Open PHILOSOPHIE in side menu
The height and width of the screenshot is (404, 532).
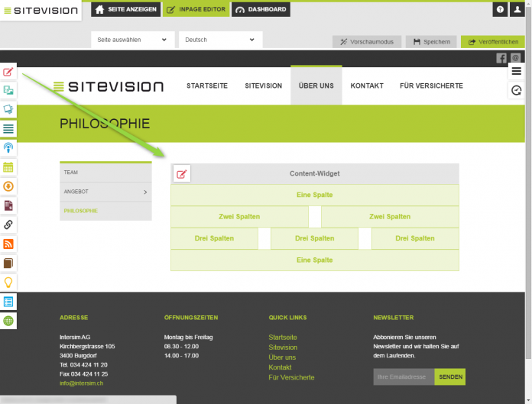105,211
